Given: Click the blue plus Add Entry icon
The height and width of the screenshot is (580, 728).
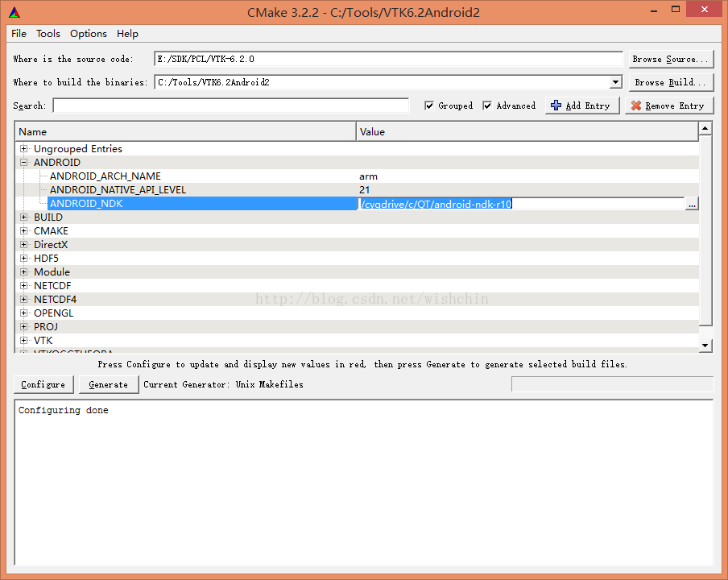Looking at the screenshot, I should [x=556, y=106].
